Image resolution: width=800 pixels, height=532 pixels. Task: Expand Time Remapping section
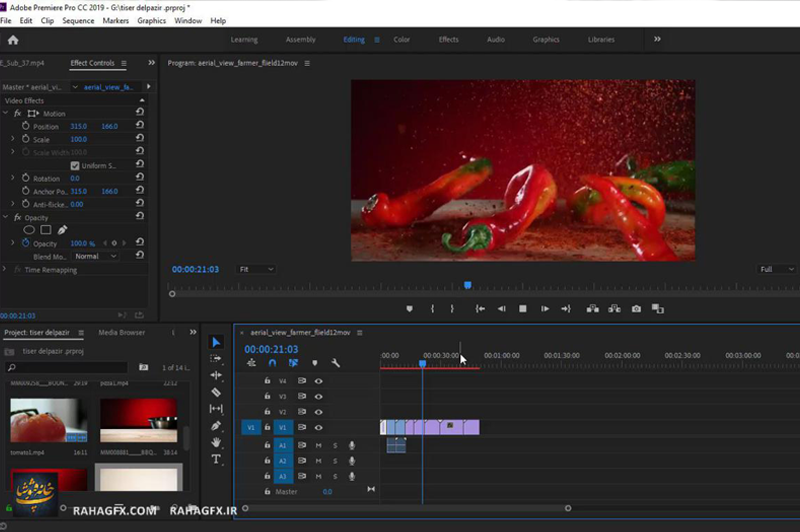point(4,269)
